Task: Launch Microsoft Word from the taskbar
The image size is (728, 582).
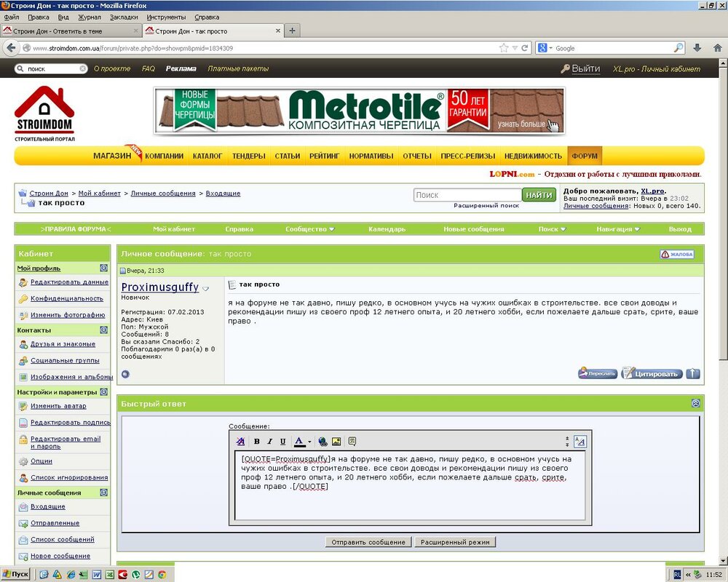Action: [97, 575]
